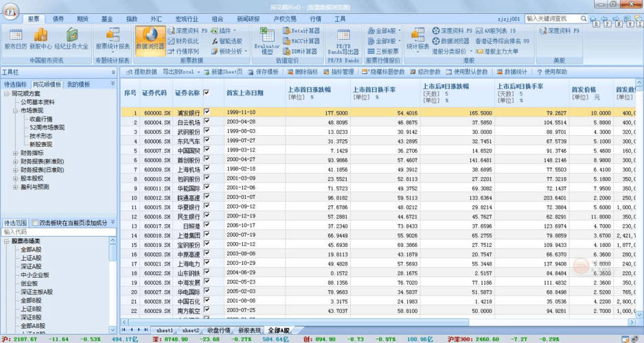Switch to the 宏观行业 ribbon tab

[x=187, y=19]
